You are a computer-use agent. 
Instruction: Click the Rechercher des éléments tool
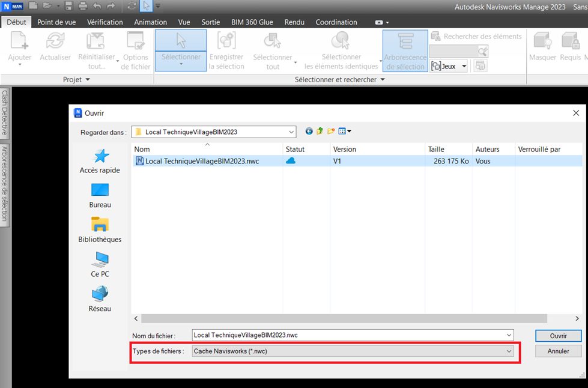click(476, 37)
